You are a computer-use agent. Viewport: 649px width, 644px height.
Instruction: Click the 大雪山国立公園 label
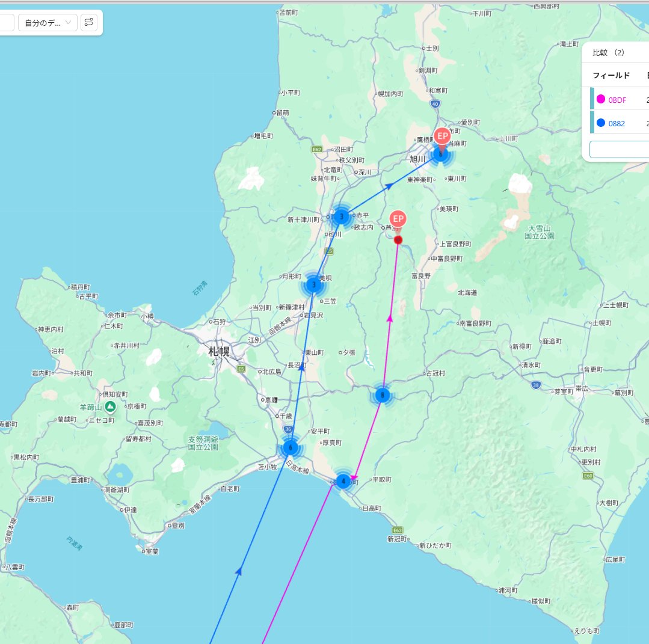540,232
